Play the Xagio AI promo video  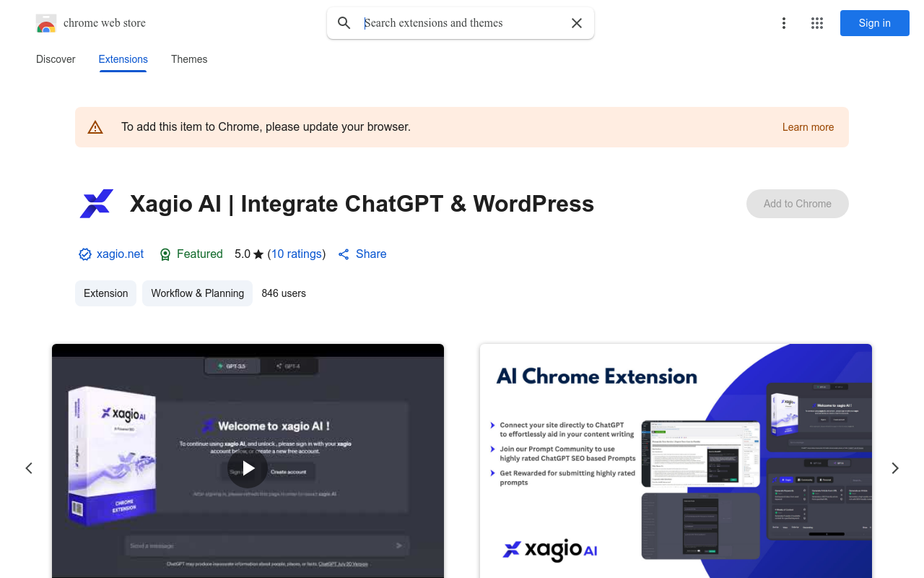pyautogui.click(x=248, y=468)
